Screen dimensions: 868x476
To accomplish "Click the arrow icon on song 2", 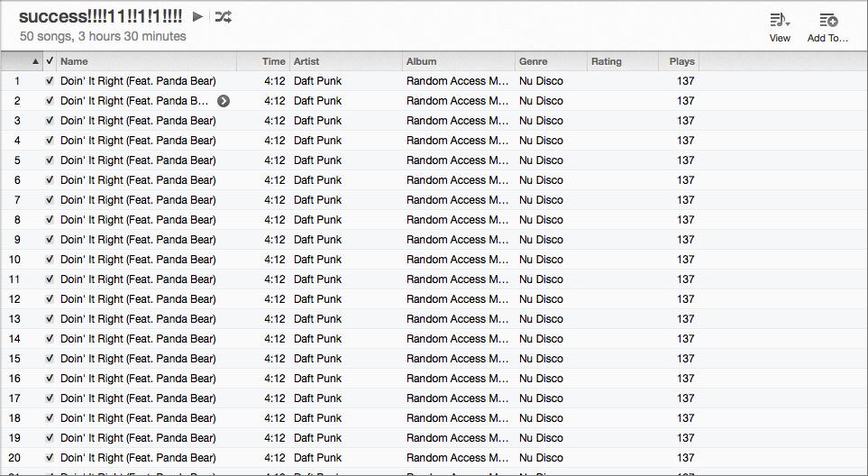I will pos(224,101).
